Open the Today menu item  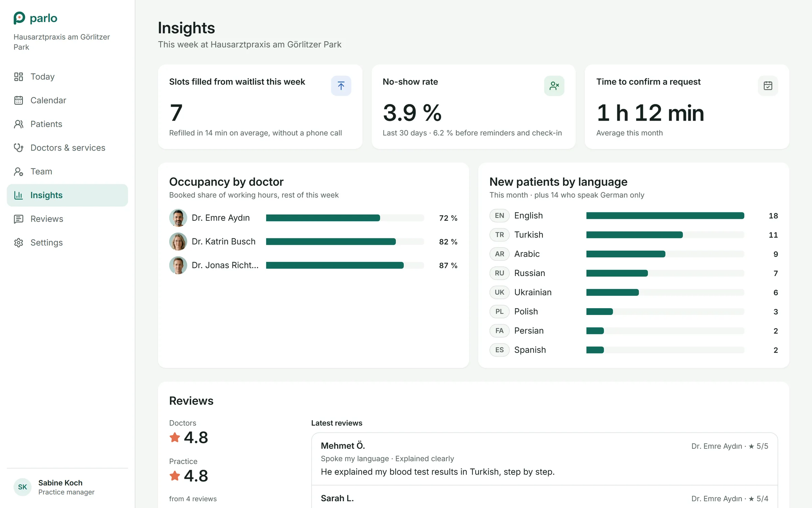(67, 77)
